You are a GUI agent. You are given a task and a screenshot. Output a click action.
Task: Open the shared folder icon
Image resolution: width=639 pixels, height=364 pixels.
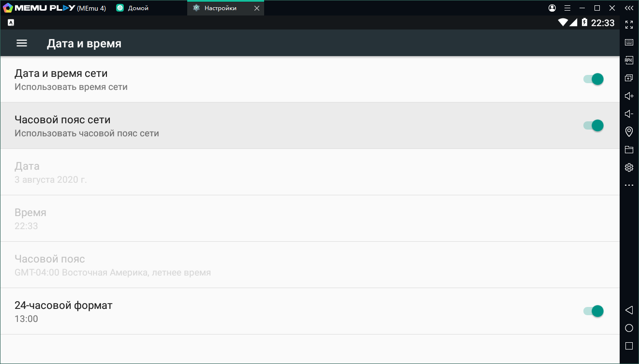pyautogui.click(x=629, y=149)
